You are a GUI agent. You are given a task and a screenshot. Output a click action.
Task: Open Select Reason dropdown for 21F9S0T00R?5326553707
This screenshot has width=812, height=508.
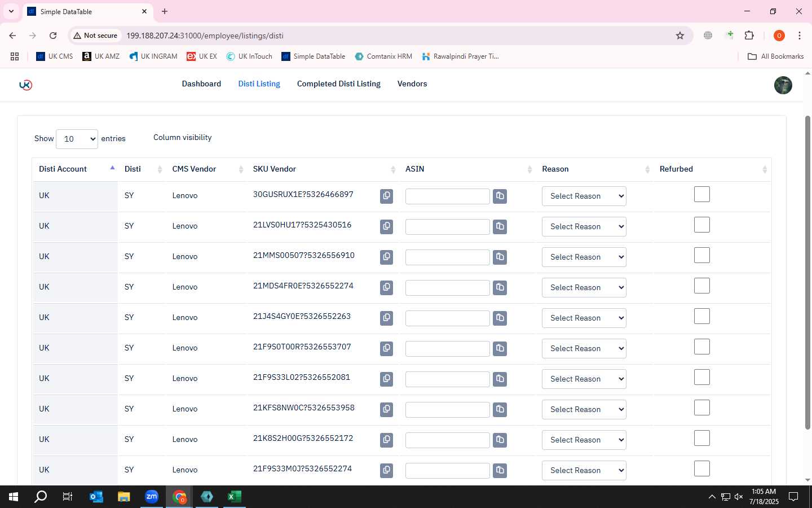tap(584, 348)
